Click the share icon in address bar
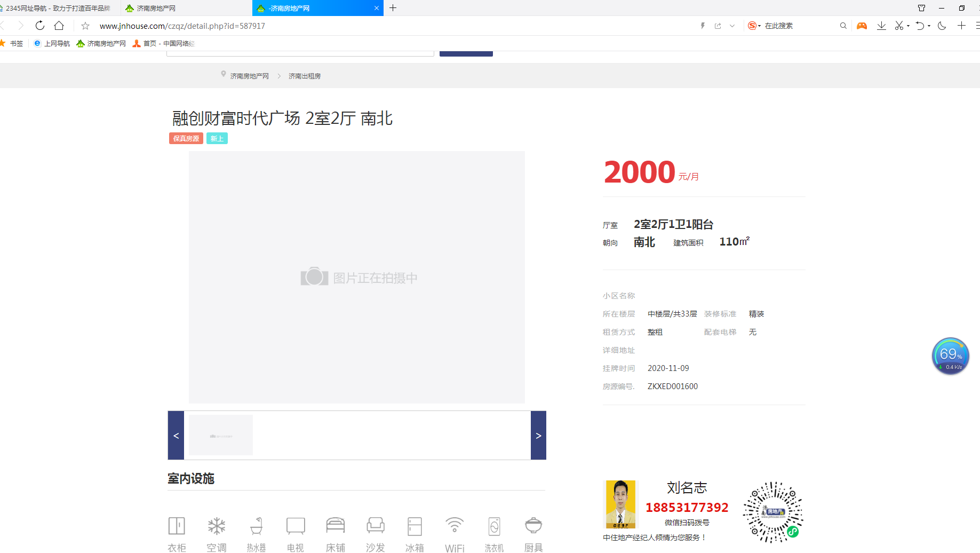This screenshot has width=980, height=553. click(x=718, y=26)
